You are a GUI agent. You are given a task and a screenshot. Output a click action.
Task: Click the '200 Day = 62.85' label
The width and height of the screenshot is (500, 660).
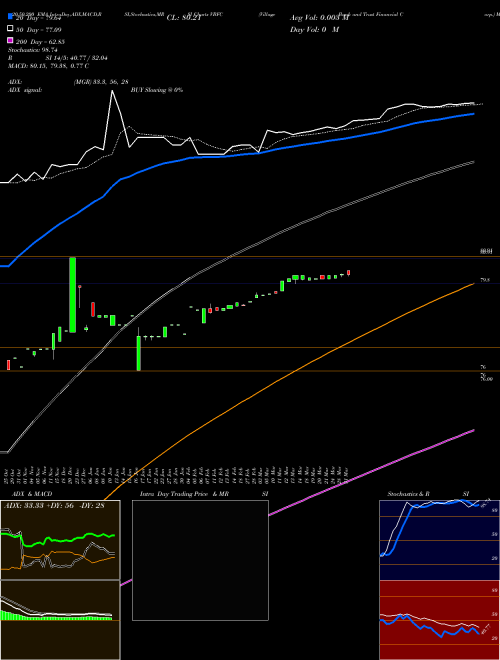click(40, 41)
